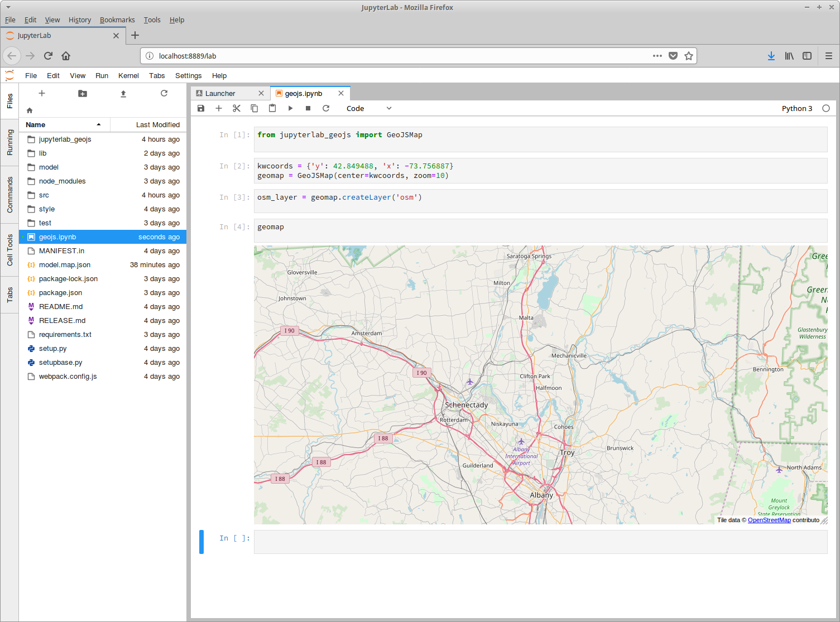Open the model.map.json file

[65, 265]
